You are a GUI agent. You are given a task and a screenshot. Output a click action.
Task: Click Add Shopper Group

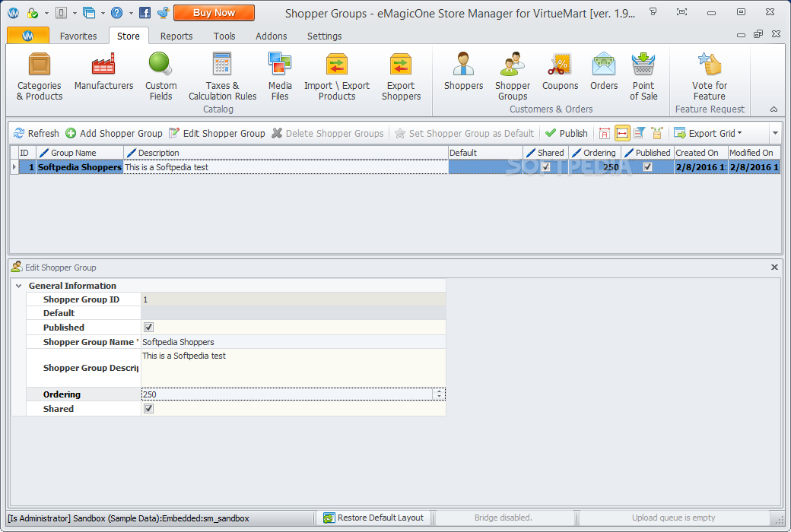coord(115,133)
